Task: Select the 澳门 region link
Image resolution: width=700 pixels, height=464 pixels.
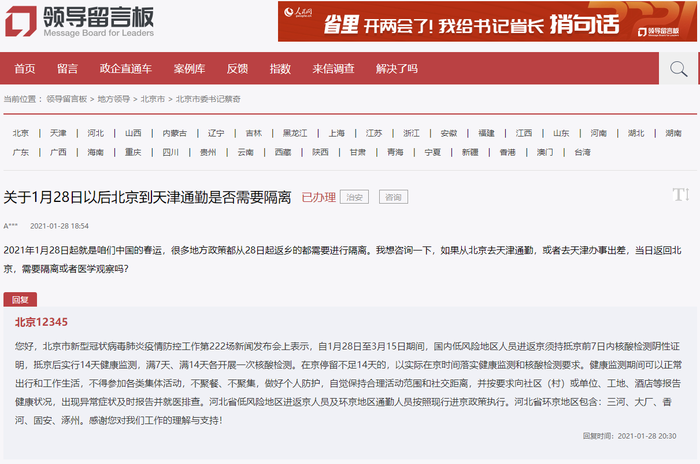Action: click(x=545, y=152)
